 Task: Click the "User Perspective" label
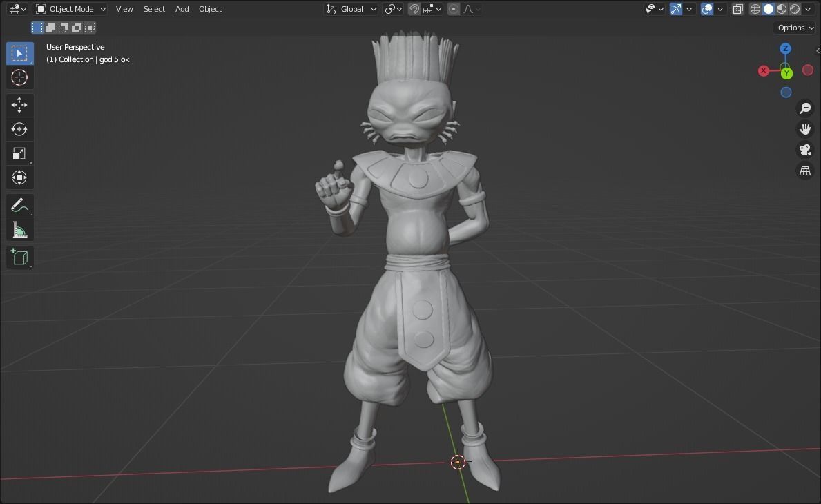(x=75, y=47)
